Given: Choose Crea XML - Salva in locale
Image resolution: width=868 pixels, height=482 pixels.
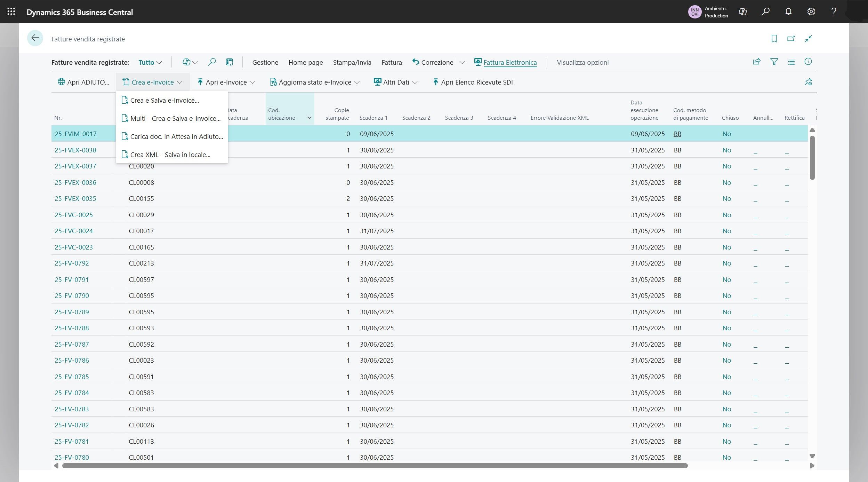Looking at the screenshot, I should click(170, 155).
